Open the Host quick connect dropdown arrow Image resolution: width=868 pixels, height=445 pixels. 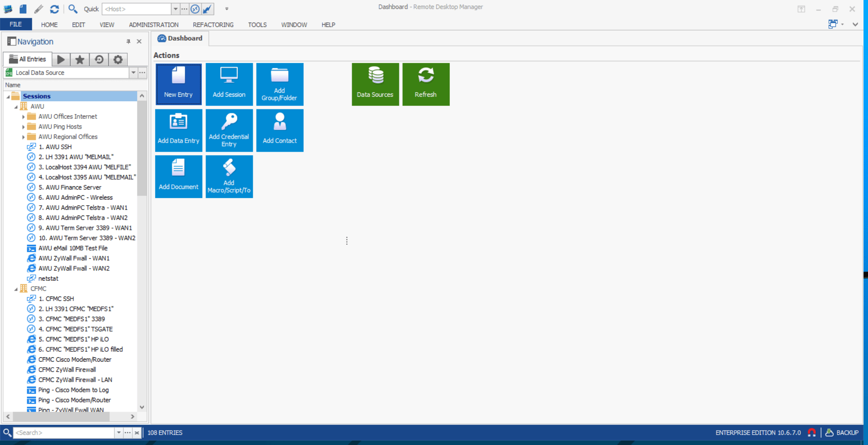(x=175, y=9)
